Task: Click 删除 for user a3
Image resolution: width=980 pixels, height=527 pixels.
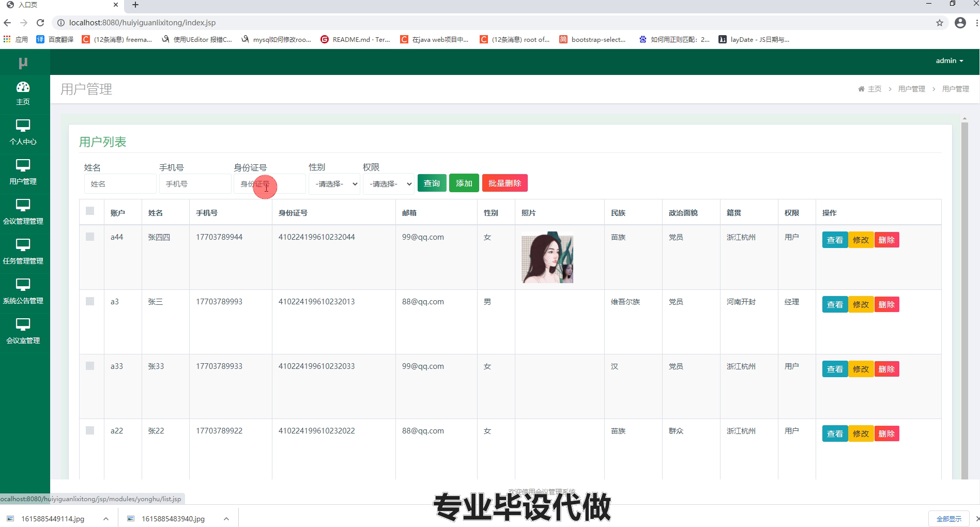Action: click(886, 304)
